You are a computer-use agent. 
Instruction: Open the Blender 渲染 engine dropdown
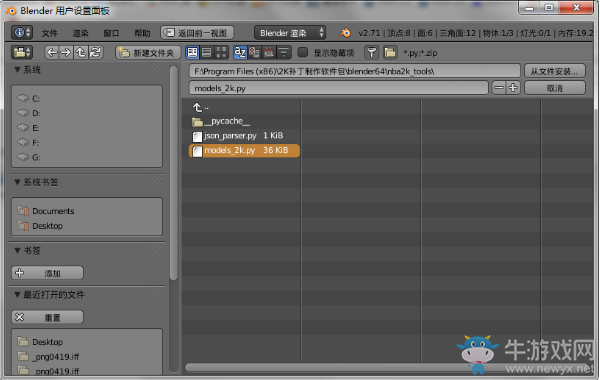click(x=290, y=33)
